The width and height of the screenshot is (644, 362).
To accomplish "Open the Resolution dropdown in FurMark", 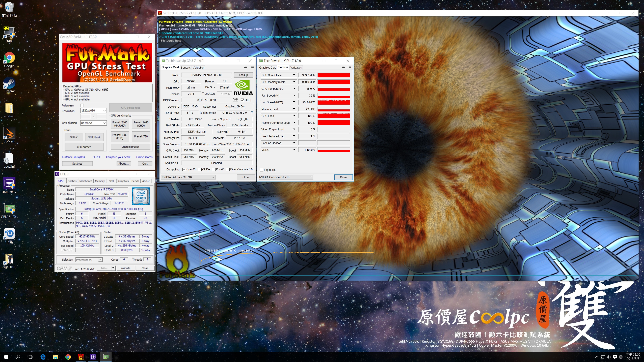I will tap(94, 111).
